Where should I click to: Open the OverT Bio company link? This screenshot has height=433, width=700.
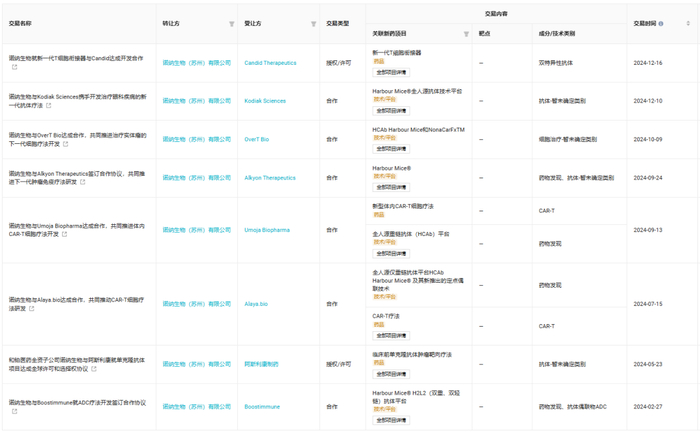256,139
